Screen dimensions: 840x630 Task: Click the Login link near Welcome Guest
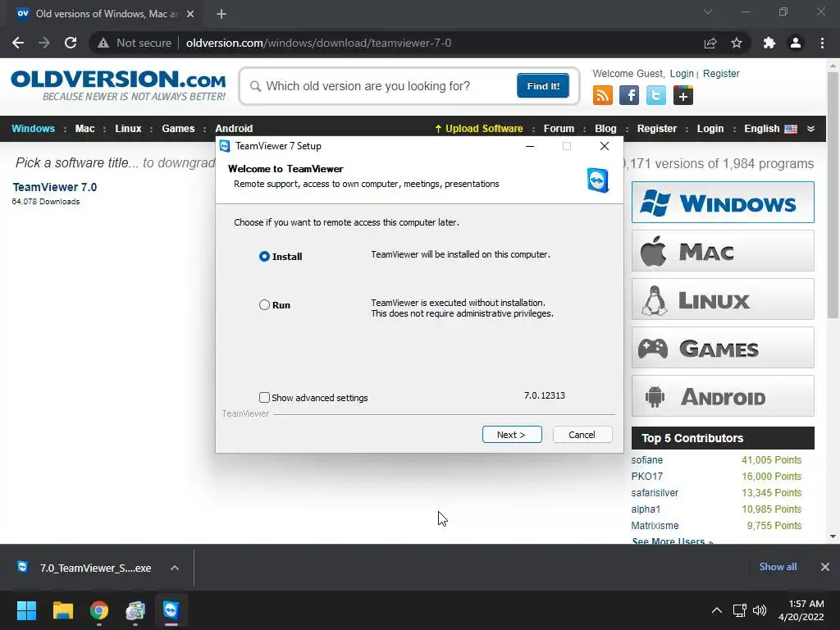tap(682, 73)
